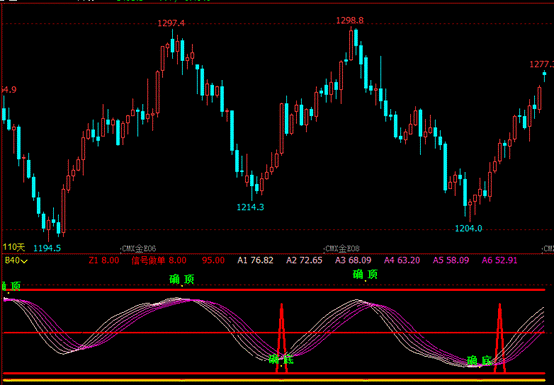Click the rightmost 确底 bottom signal marker
Image resolution: width=554 pixels, height=385 pixels.
tap(479, 361)
